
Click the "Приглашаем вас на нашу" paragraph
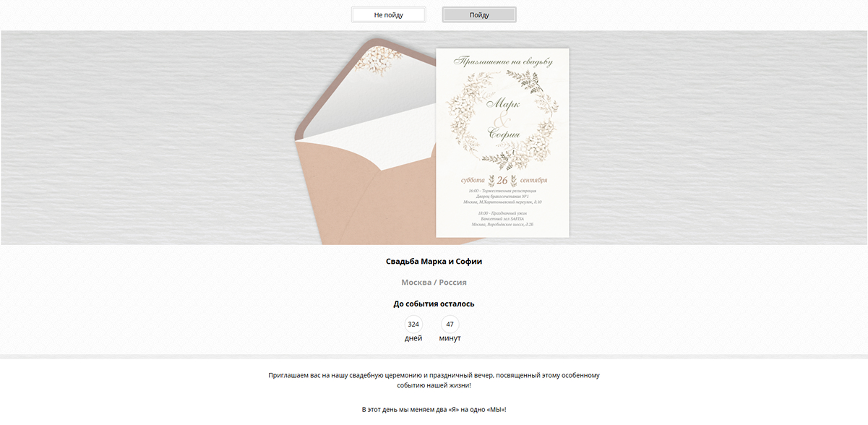[434, 381]
